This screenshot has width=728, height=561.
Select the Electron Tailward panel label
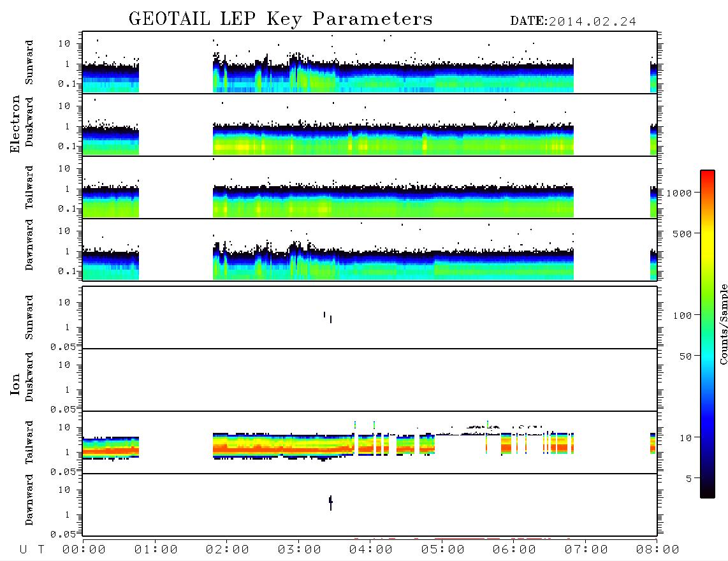(x=29, y=187)
